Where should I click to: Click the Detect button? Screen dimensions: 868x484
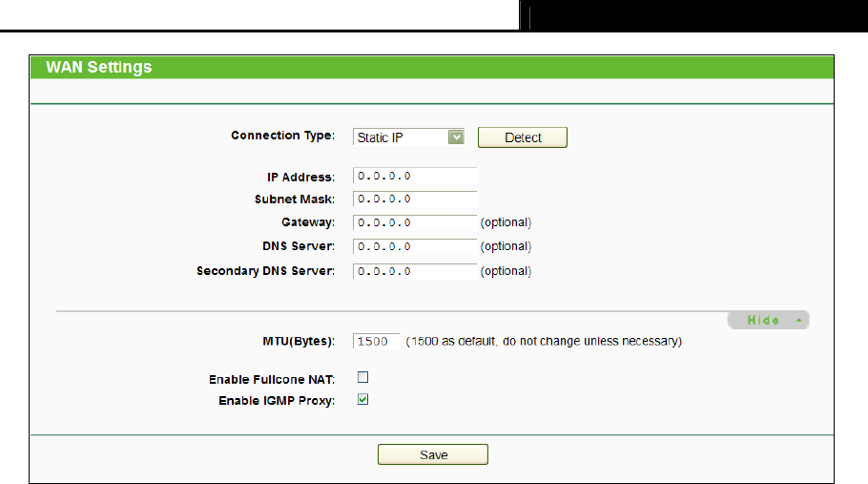point(523,137)
